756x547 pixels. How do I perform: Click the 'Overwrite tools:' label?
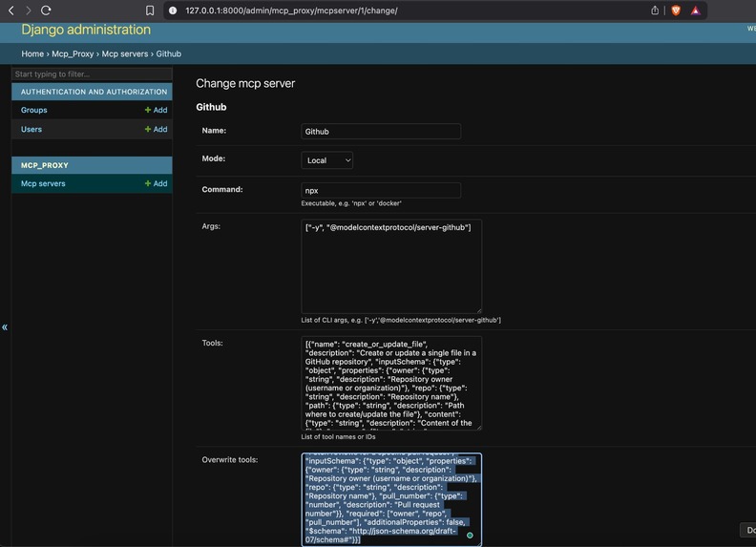(230, 460)
